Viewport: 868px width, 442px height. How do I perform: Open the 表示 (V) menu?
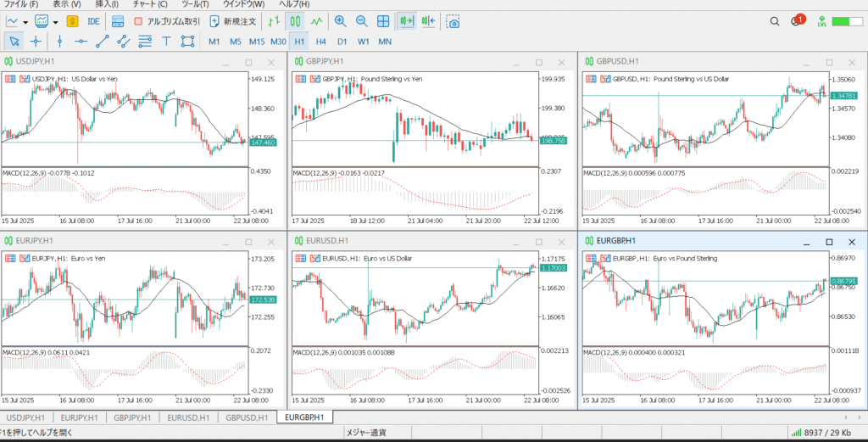coord(66,4)
